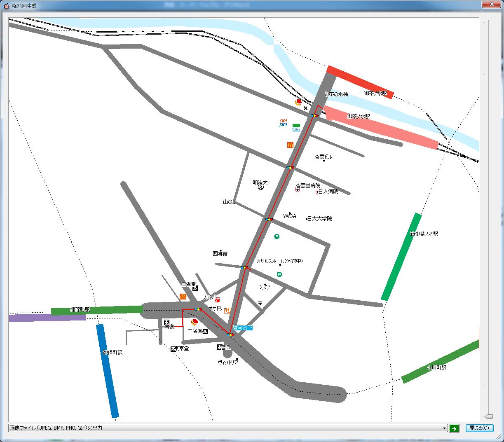Click the 閉じる(C) button

[x=479, y=428]
